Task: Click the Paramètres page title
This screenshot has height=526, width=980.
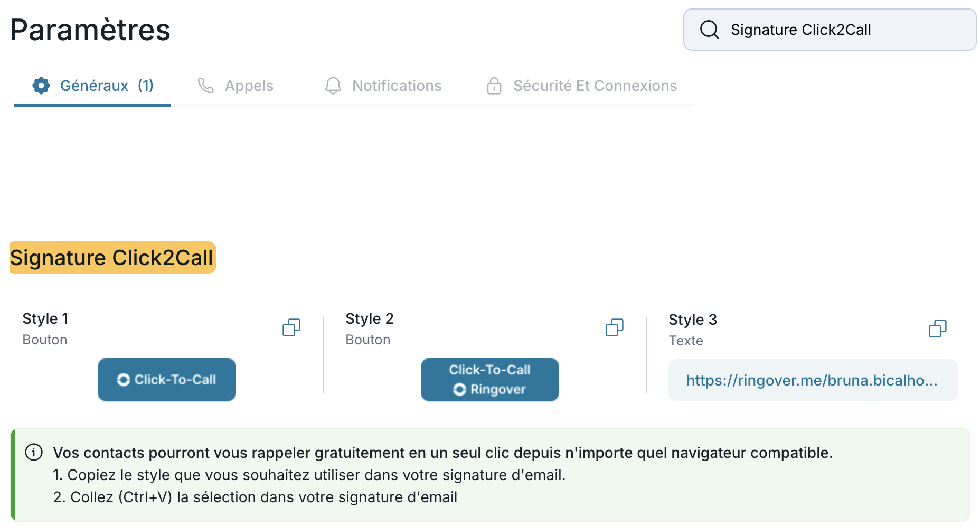Action: 90,30
